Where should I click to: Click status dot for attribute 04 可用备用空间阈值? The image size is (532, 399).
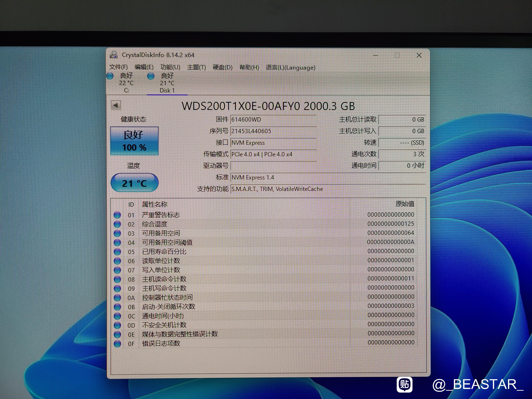pyautogui.click(x=117, y=242)
